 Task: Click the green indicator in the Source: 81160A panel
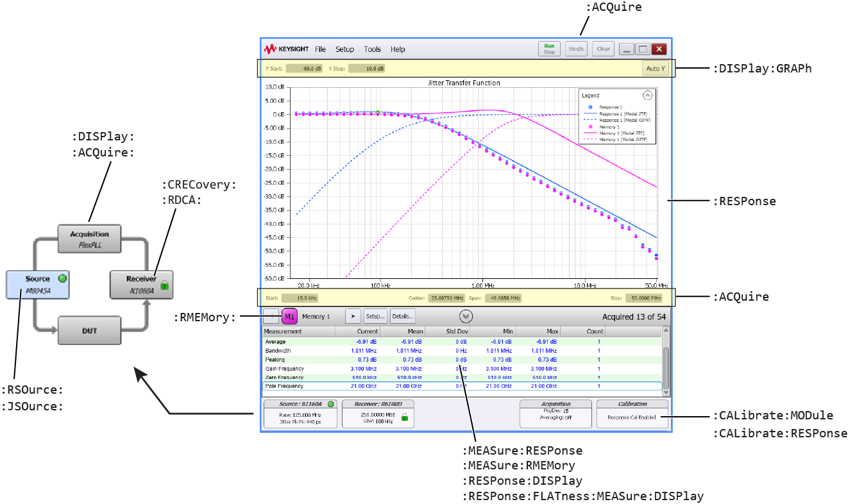[x=331, y=404]
